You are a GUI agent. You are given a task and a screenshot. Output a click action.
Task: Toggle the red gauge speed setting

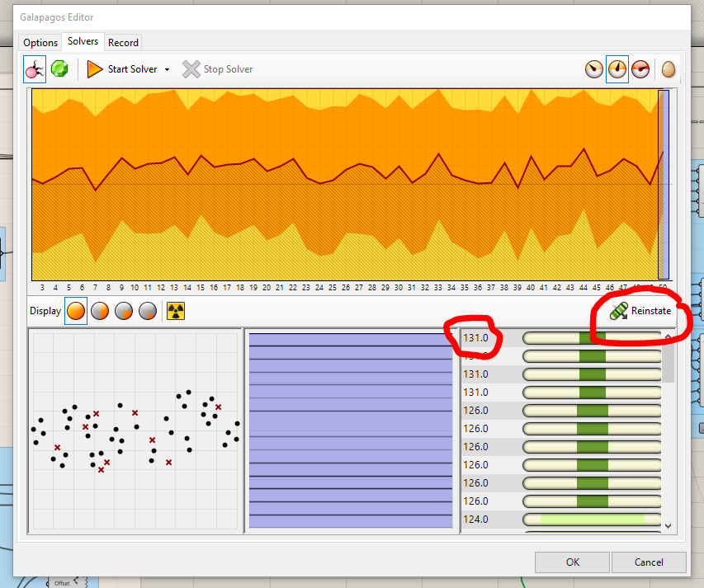[640, 69]
